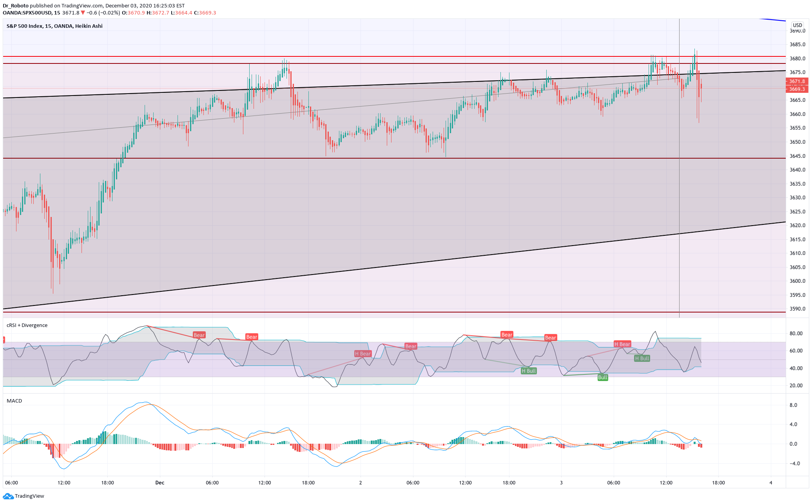
Task: Click the Dr_Roboto author name
Action: [16, 6]
